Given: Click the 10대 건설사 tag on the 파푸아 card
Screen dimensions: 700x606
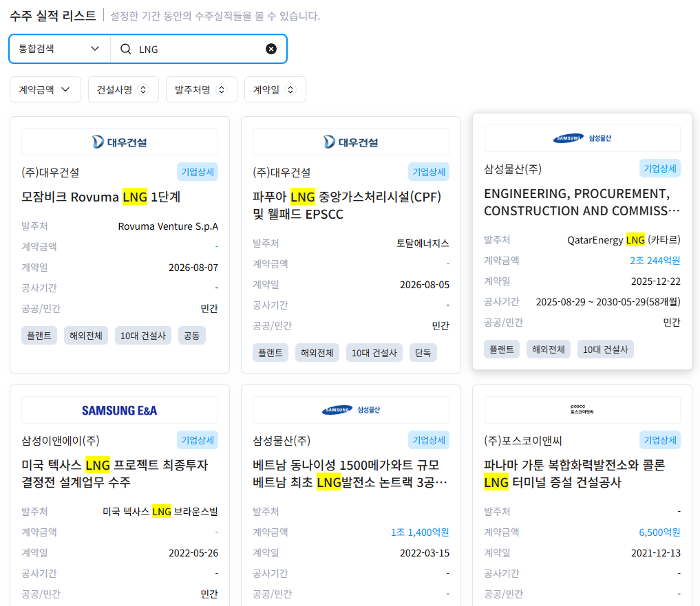Looking at the screenshot, I should 374,353.
